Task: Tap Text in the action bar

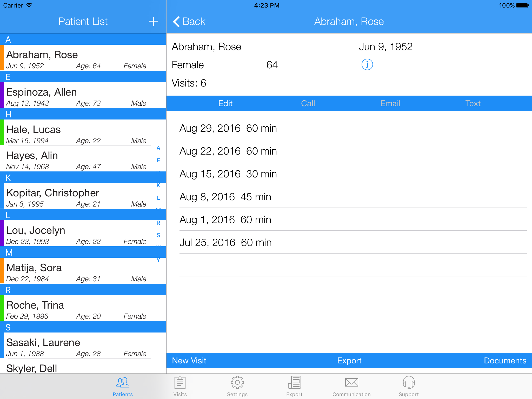Action: pos(473,103)
